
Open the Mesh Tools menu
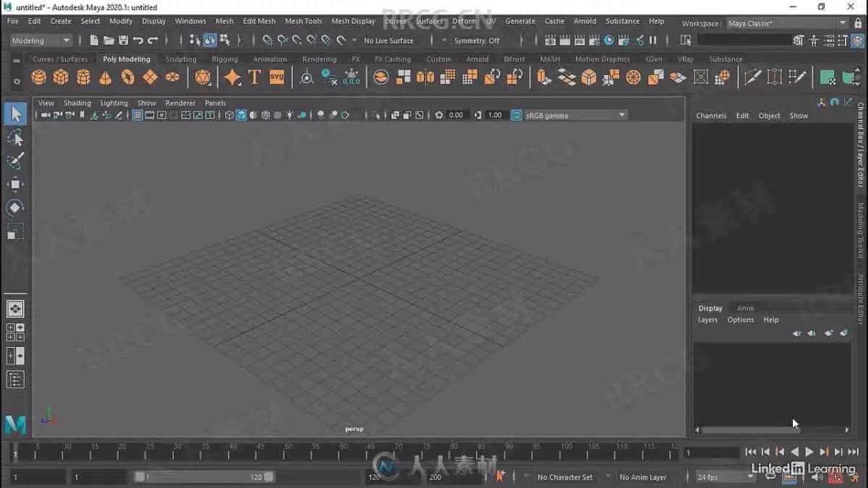point(303,21)
